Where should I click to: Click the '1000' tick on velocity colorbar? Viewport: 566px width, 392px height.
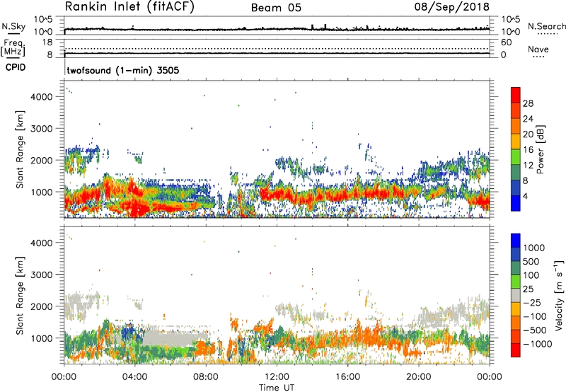(x=534, y=248)
